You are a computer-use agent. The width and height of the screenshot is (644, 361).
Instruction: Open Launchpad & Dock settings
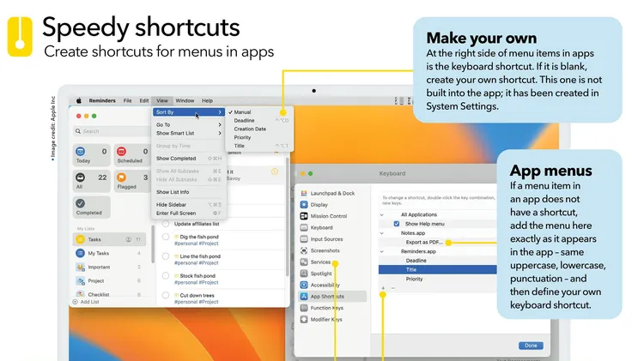[331, 193]
